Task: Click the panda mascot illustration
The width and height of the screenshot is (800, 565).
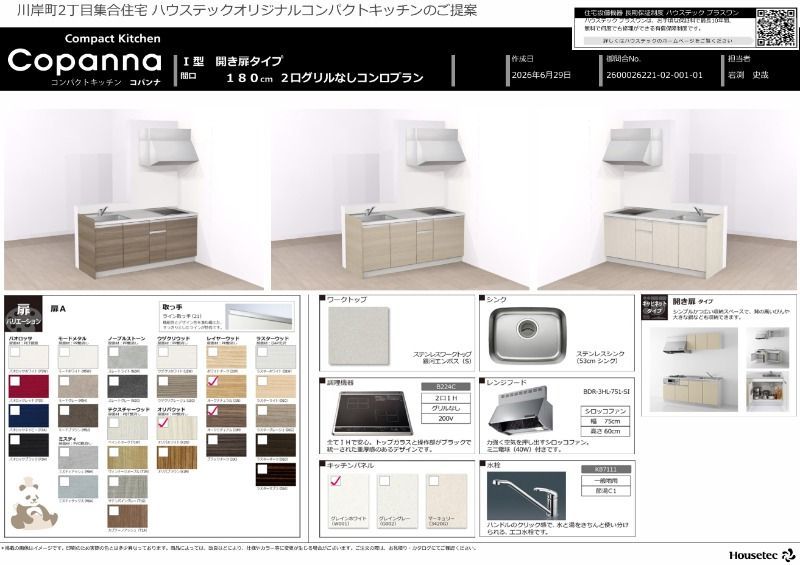Action: (x=32, y=503)
